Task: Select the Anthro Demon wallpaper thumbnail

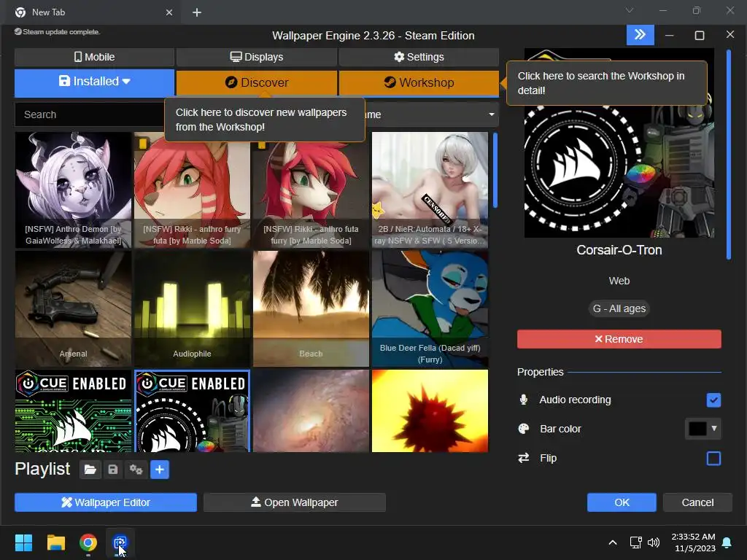Action: [74, 190]
